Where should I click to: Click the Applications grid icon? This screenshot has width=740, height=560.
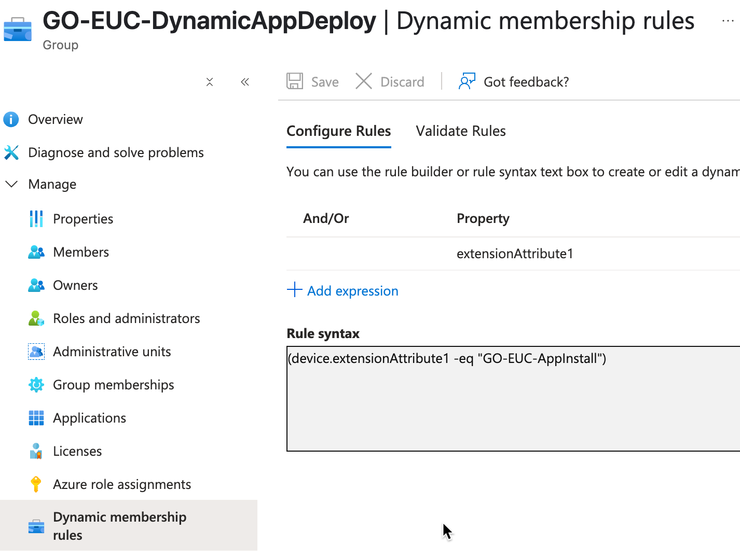36,418
